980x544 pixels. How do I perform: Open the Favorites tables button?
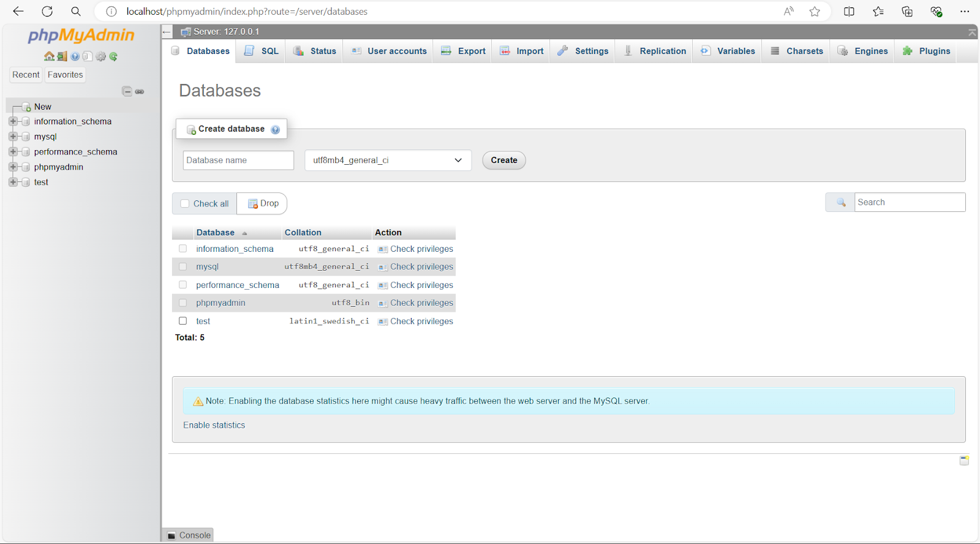65,75
